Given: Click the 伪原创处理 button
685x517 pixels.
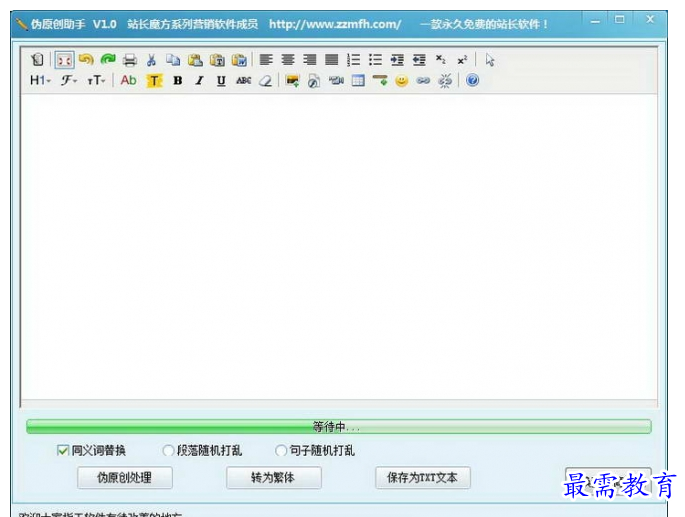Looking at the screenshot, I should click(x=125, y=477).
